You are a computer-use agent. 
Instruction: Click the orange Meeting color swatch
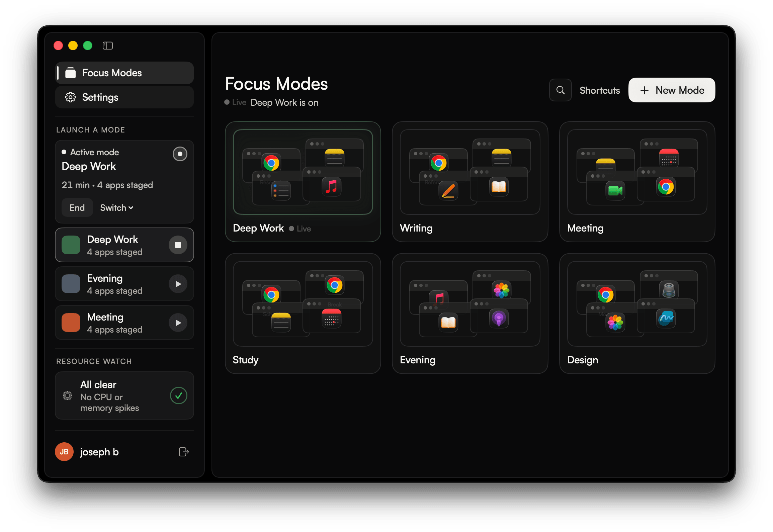click(x=71, y=323)
